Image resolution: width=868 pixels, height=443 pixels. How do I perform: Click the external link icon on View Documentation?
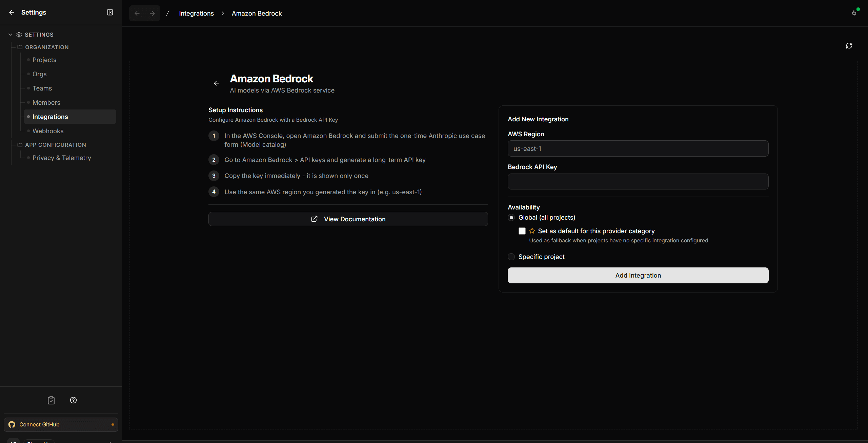(x=314, y=219)
